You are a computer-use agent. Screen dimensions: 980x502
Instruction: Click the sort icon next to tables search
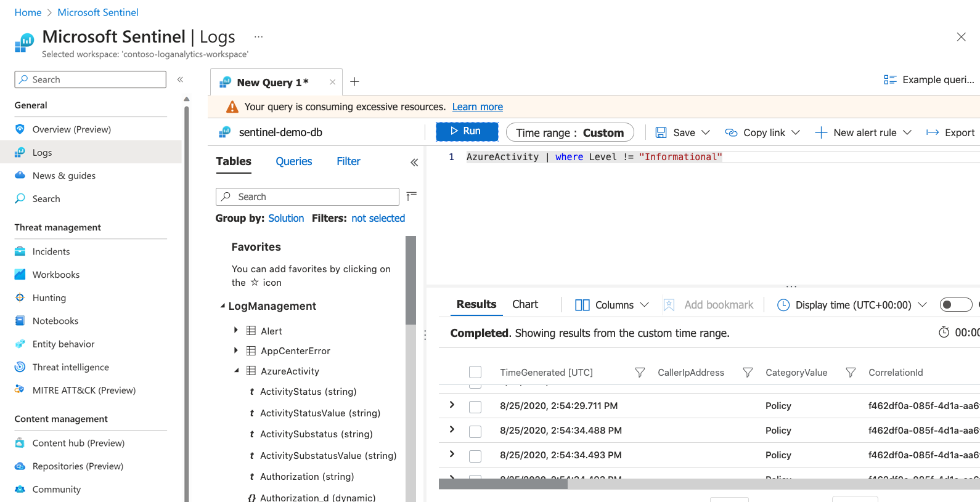click(x=412, y=196)
